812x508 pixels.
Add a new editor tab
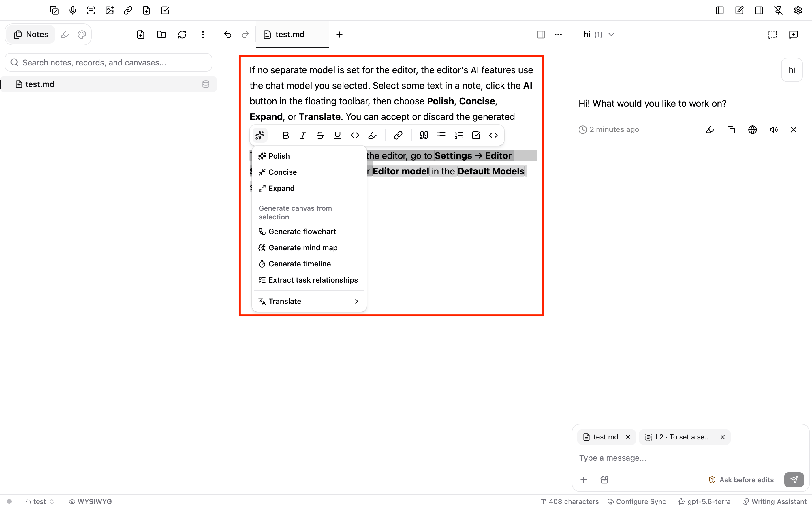[x=339, y=34]
